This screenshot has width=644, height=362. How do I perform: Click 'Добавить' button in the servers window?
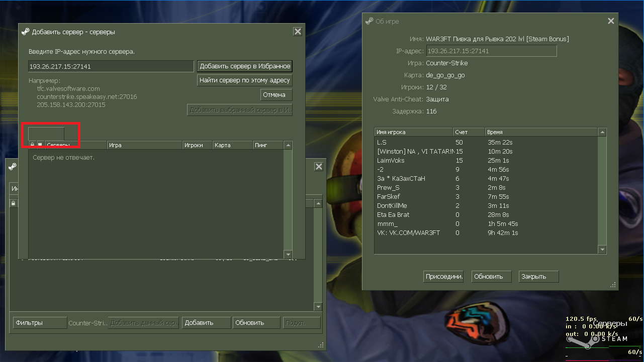pyautogui.click(x=207, y=323)
